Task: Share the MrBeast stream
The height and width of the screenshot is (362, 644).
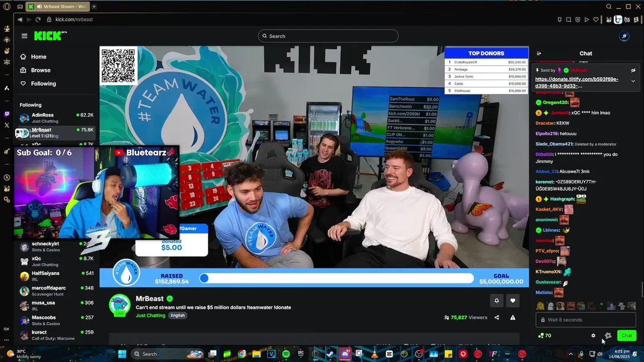Action: (x=497, y=317)
